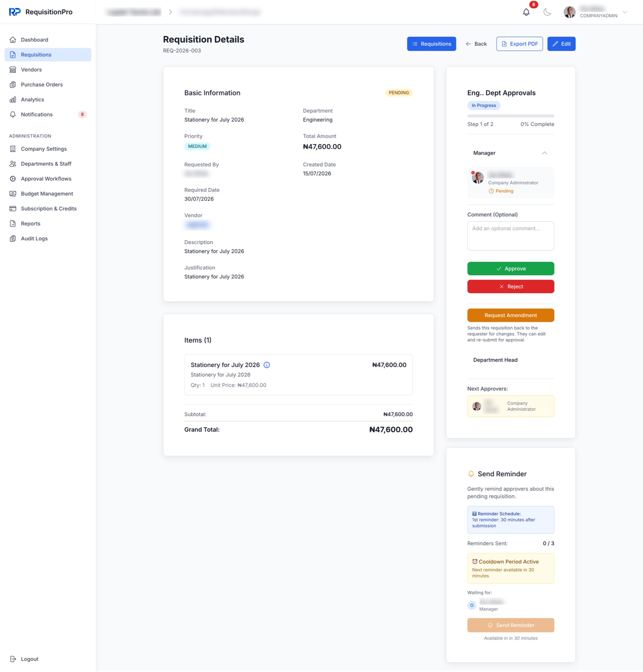Click the sidebar Notifications bell icon
Screen dimensions: 643x672
pos(13,114)
